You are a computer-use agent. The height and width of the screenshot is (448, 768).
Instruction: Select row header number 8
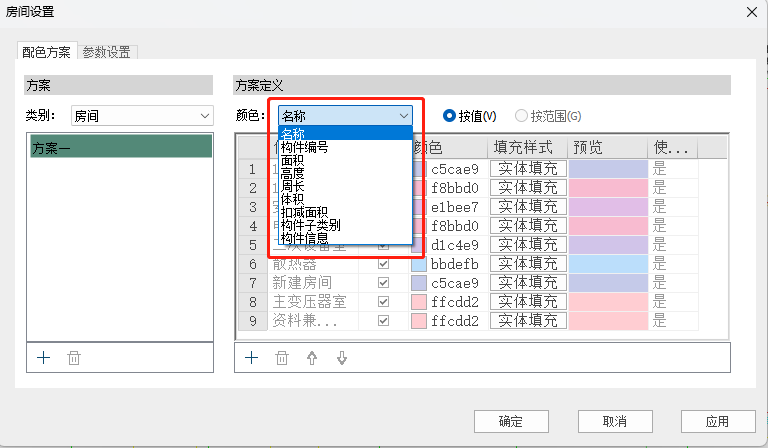click(x=253, y=302)
